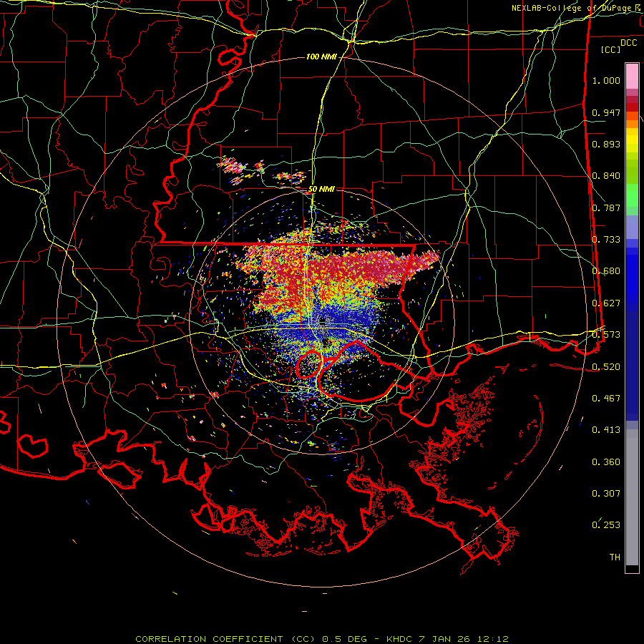Click the 0.840 legend value
This screenshot has height=644, width=644.
[x=606, y=176]
